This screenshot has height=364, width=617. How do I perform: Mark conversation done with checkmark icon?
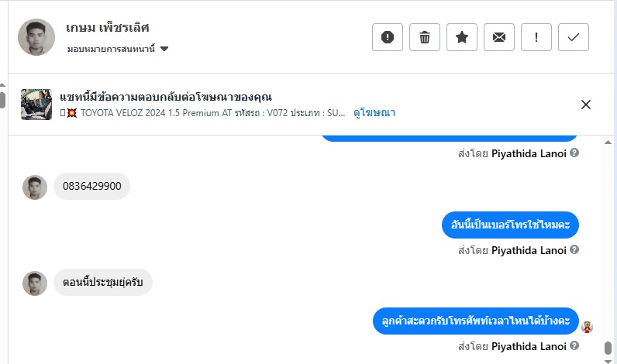[574, 37]
